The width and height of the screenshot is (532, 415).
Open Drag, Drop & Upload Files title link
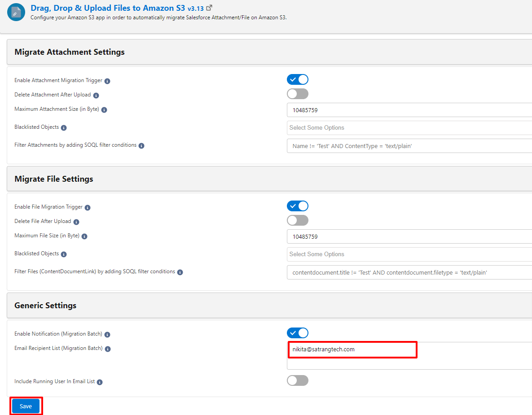(108, 8)
